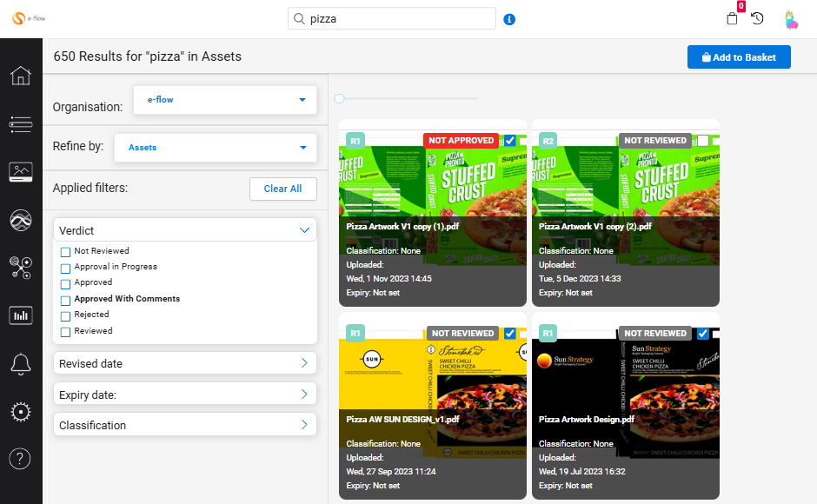The width and height of the screenshot is (817, 504).
Task: Open the history clock icon
Action: [757, 19]
